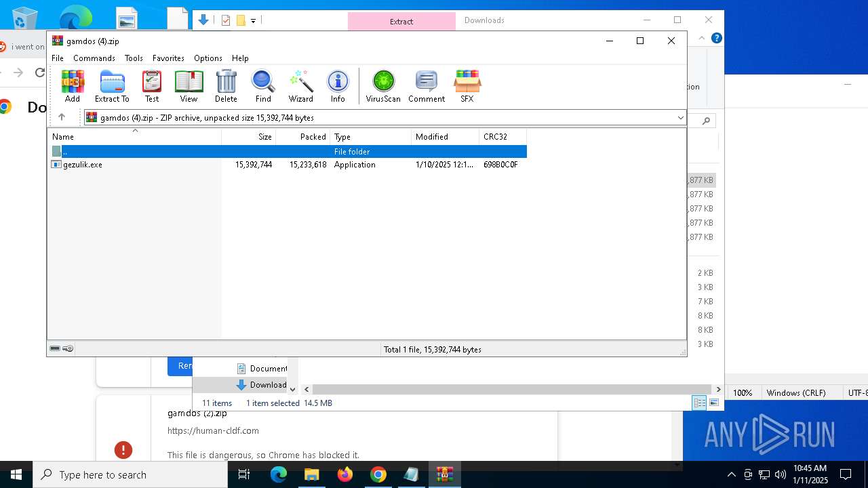Switch to WinRAR on the taskbar
868x488 pixels.
[445, 474]
